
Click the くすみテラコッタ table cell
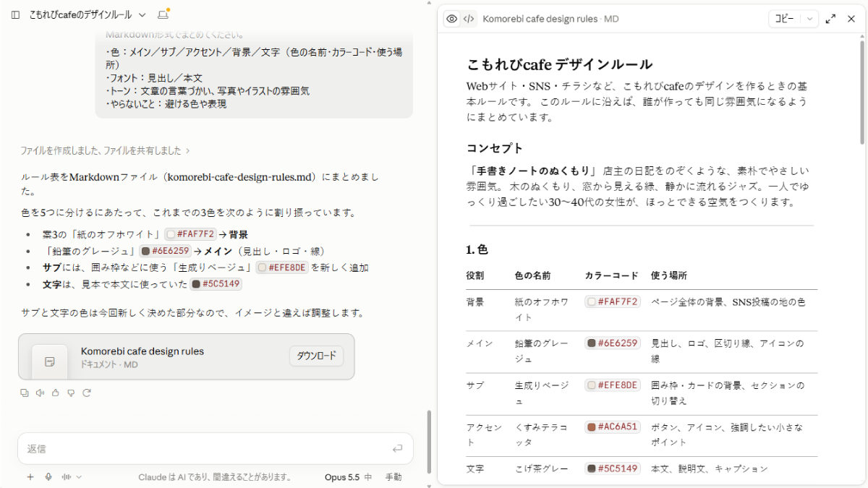[x=541, y=435]
